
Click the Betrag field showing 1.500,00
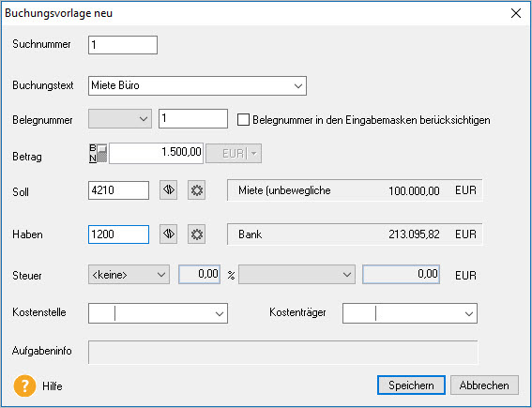[156, 153]
